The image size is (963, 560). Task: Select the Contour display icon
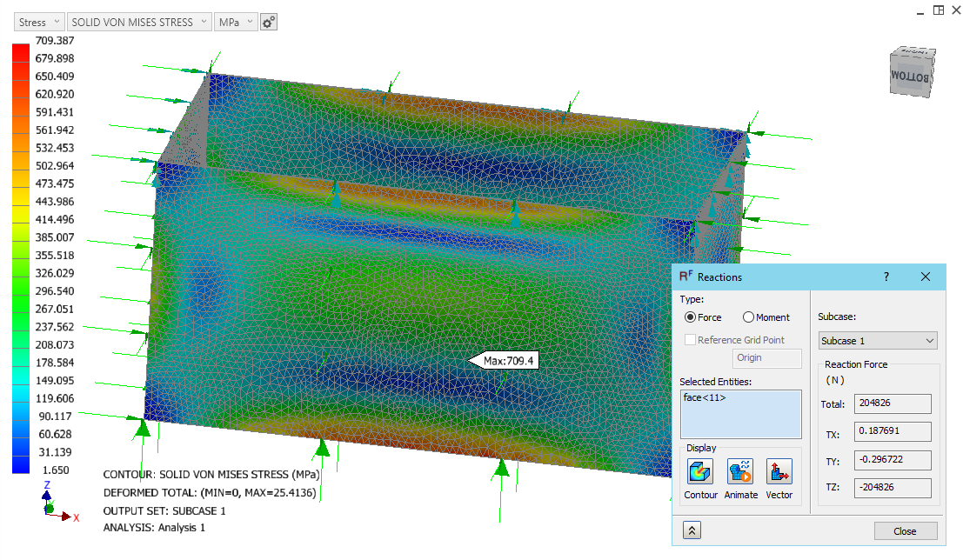700,472
